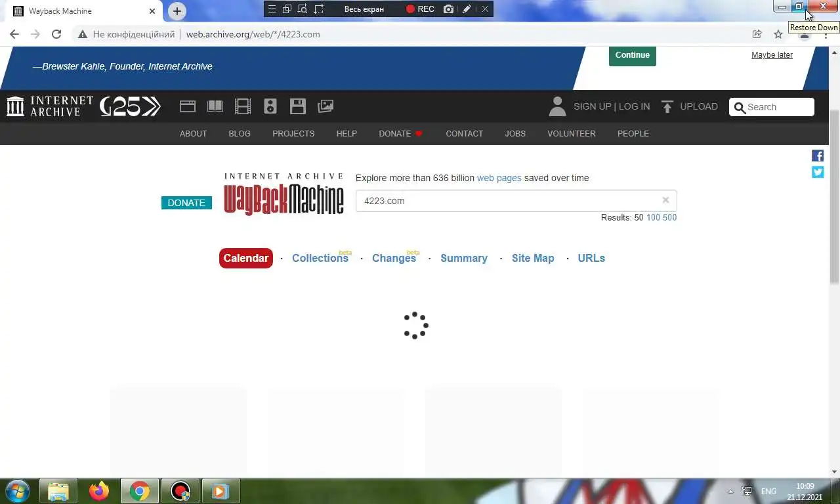
Task: Go back to previous page
Action: click(x=14, y=34)
